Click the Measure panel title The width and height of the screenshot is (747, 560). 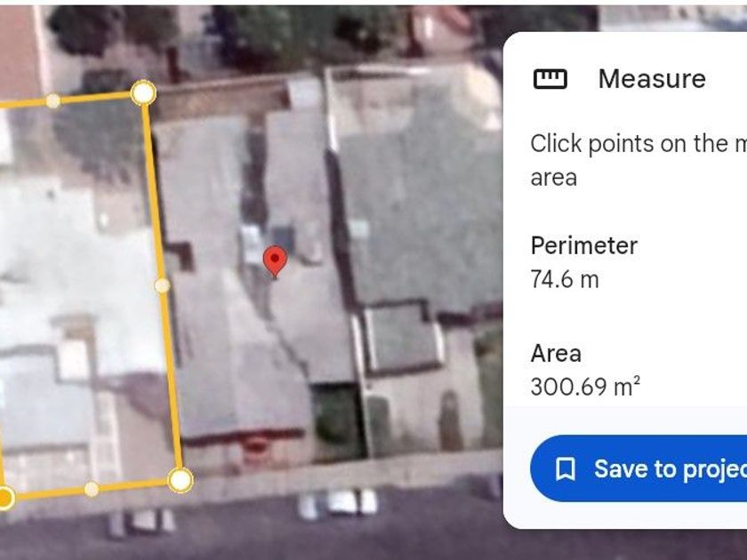coord(652,78)
